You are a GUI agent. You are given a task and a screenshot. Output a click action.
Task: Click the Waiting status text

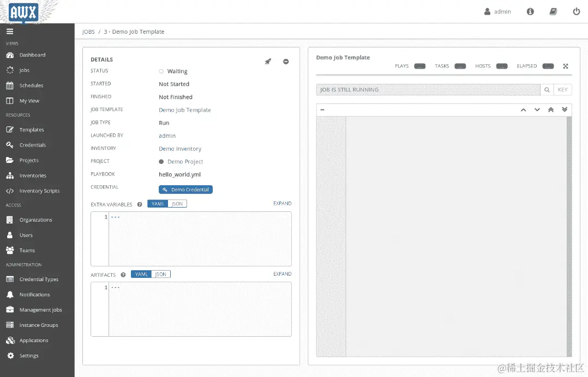coord(177,71)
